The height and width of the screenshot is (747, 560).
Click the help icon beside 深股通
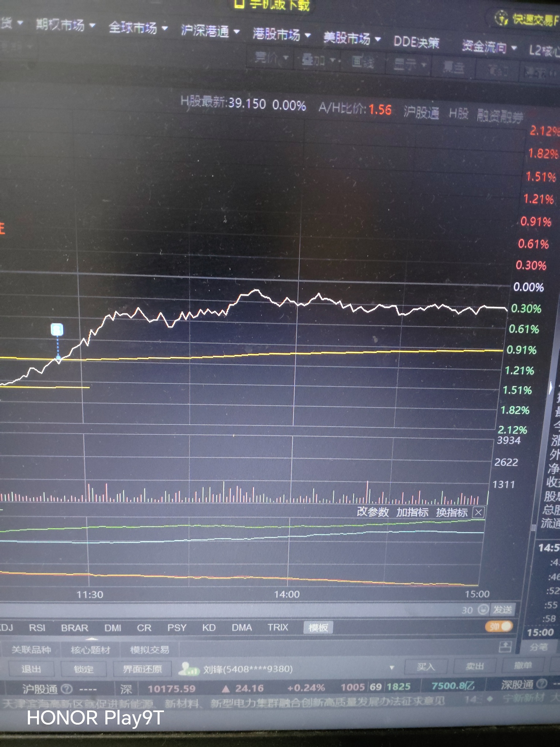542,684
